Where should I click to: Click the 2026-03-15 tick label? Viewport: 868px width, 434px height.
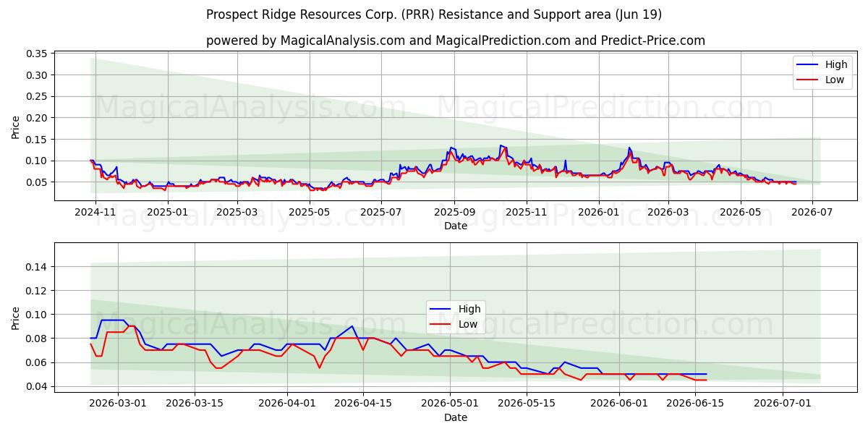(x=195, y=404)
